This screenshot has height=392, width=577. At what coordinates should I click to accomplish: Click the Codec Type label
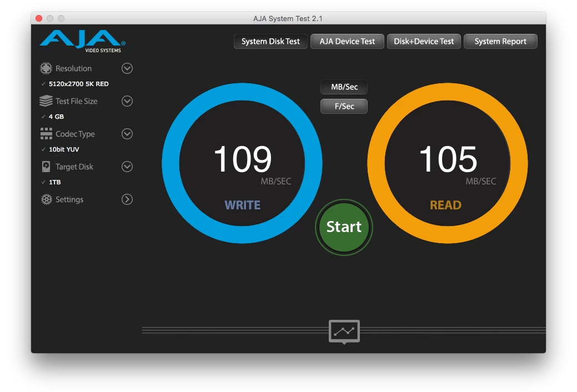(75, 134)
